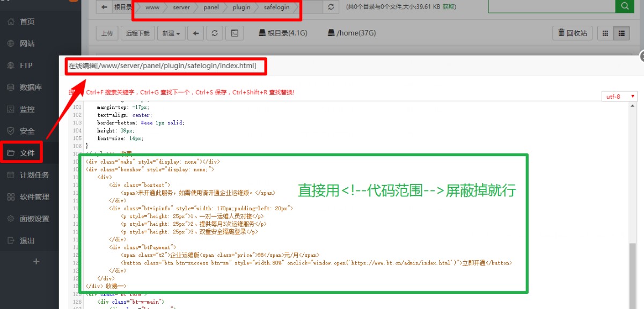Switch to list view icon
Screen dimensions: 644x309
coord(621,33)
